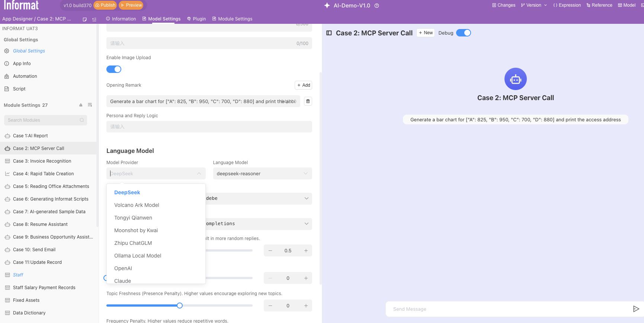The image size is (644, 323).
Task: Click the note icon in App Designer header
Action: pyautogui.click(x=85, y=19)
